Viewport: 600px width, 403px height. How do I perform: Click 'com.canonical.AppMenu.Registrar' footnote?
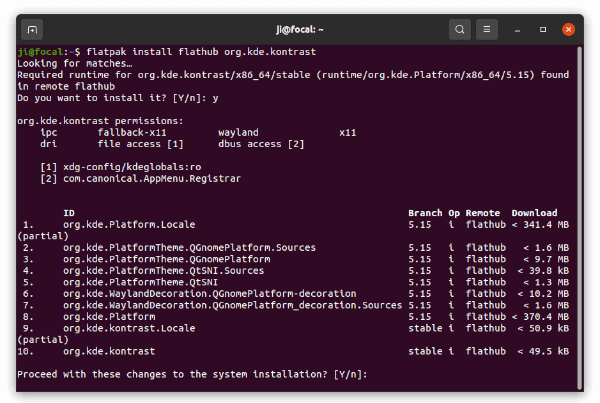(152, 178)
